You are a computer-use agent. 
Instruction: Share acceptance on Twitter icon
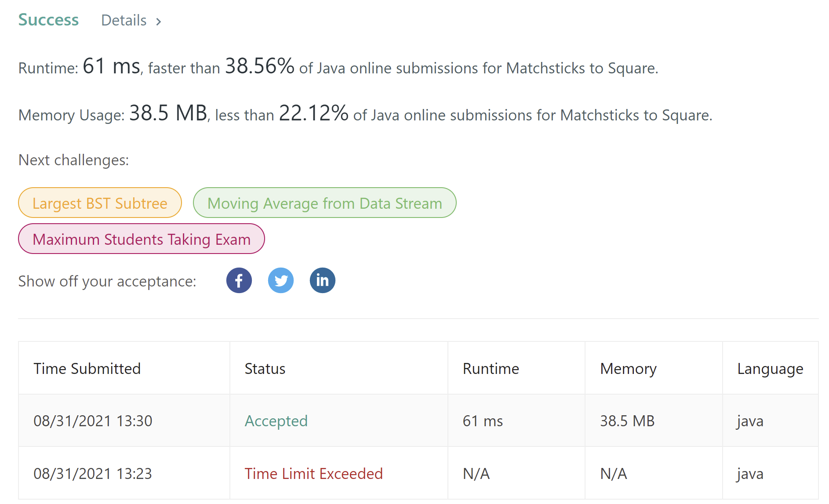[x=281, y=280]
